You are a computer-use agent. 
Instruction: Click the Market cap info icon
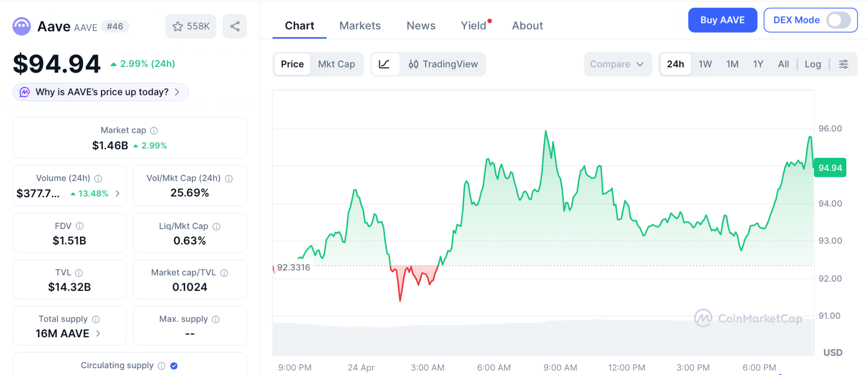(154, 131)
